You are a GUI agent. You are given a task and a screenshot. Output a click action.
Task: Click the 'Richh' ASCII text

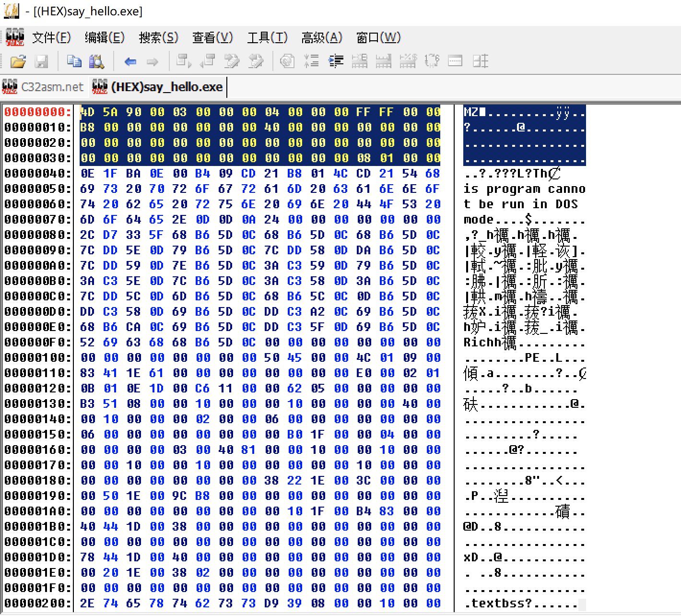pos(482,343)
